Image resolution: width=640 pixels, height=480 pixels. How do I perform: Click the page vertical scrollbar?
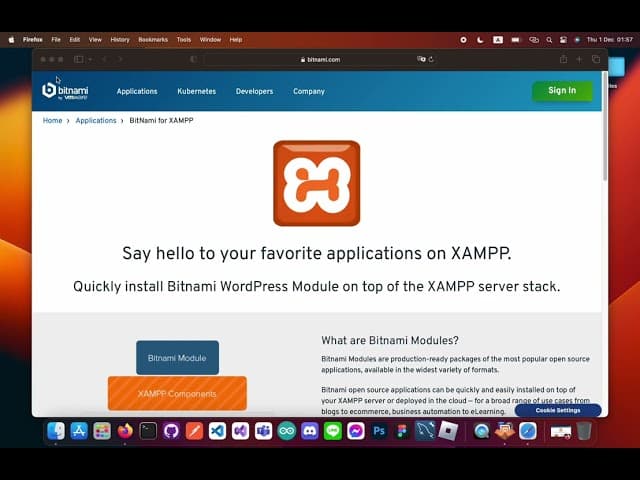coord(605,127)
